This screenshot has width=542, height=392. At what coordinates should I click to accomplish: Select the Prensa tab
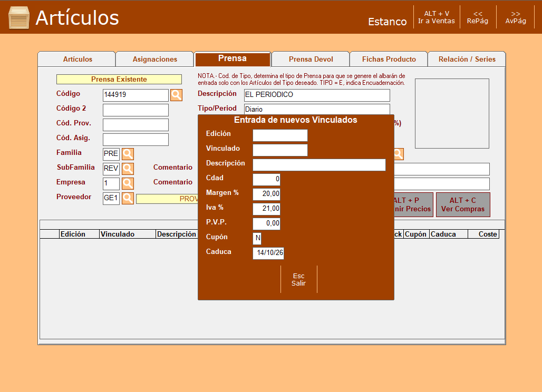pyautogui.click(x=233, y=58)
